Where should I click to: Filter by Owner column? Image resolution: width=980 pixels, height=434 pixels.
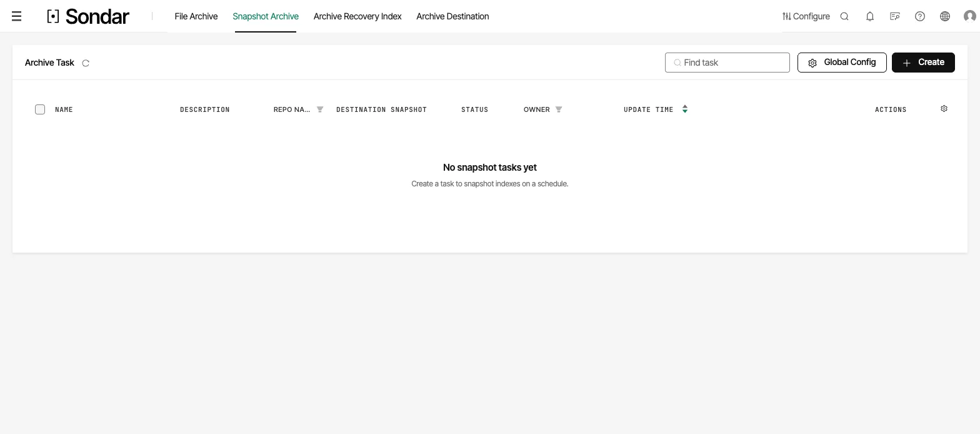tap(559, 109)
